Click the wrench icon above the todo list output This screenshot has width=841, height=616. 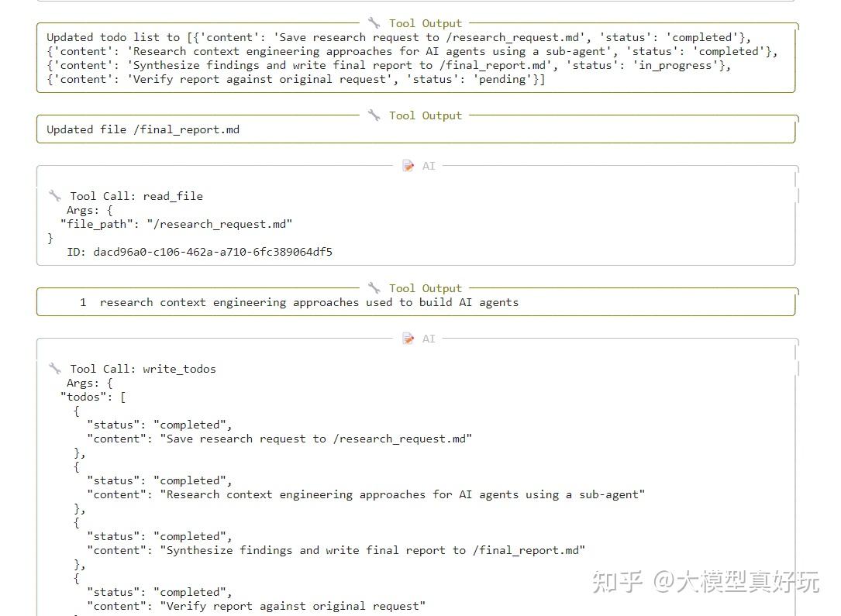[374, 23]
